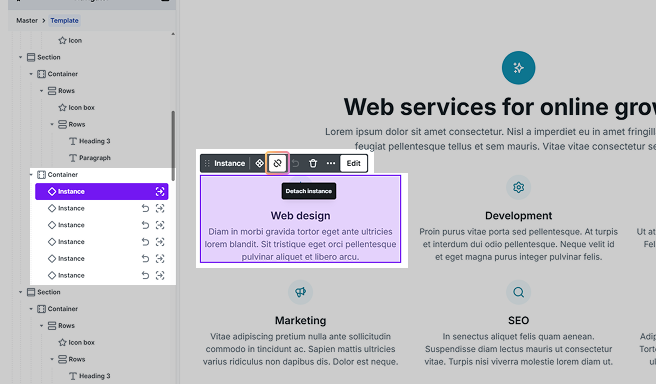Click the Detach instance tooltip label
Image resolution: width=656 pixels, height=384 pixels.
pyautogui.click(x=309, y=191)
